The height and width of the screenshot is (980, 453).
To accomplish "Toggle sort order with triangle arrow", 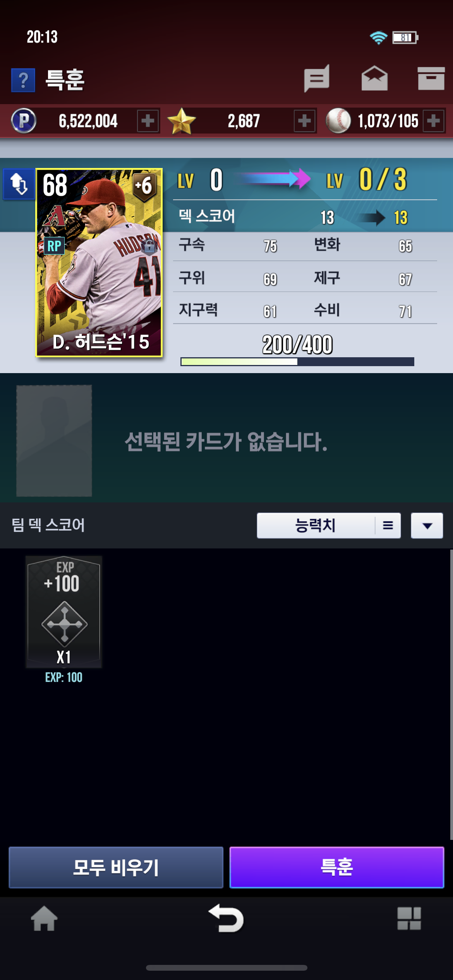I will [427, 526].
